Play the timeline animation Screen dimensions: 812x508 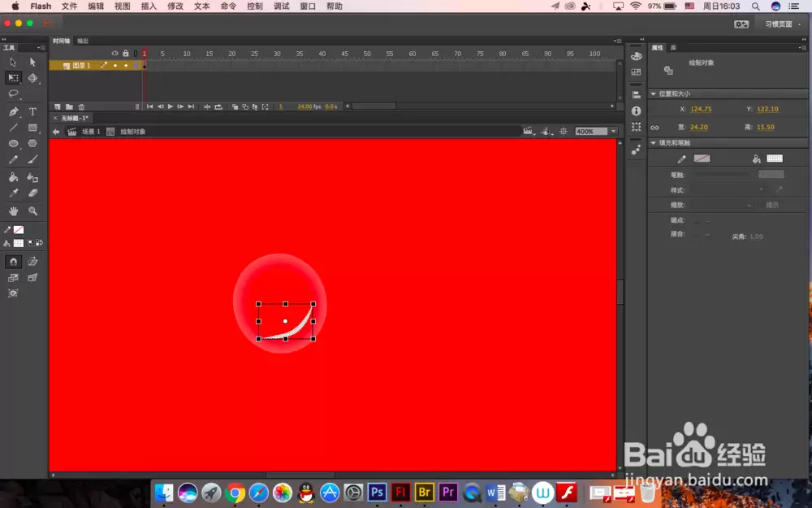coord(171,106)
